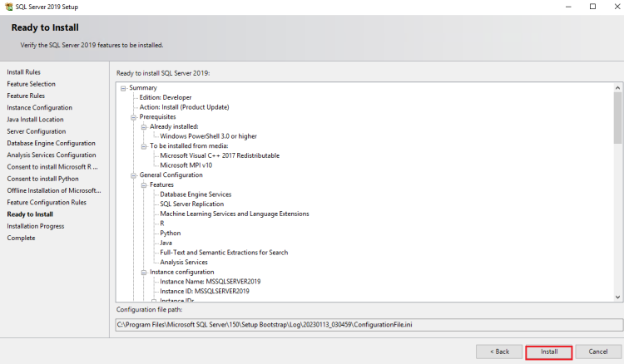Click the SQL Server Setup title icon

pyautogui.click(x=9, y=7)
